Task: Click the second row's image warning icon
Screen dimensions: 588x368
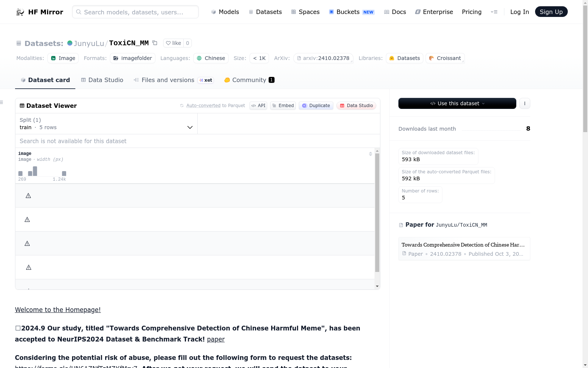Action: (27, 219)
